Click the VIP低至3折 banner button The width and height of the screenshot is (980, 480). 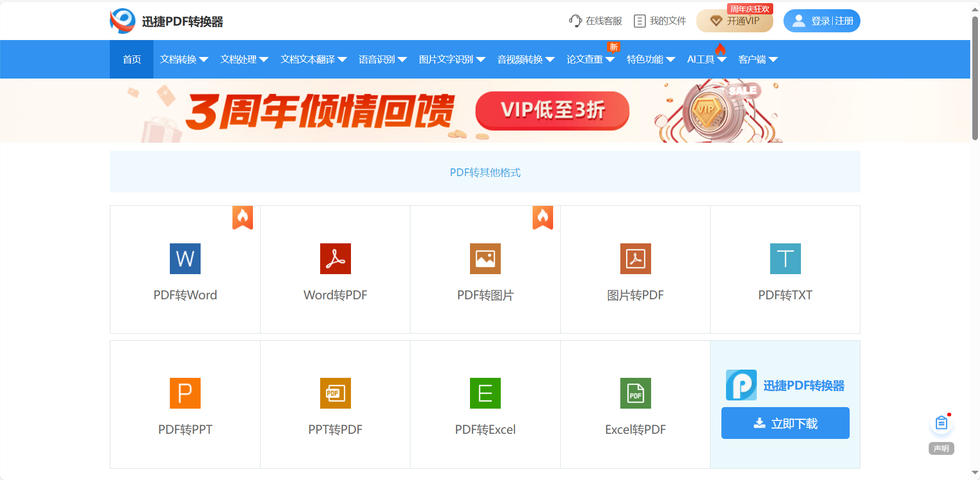click(x=553, y=110)
